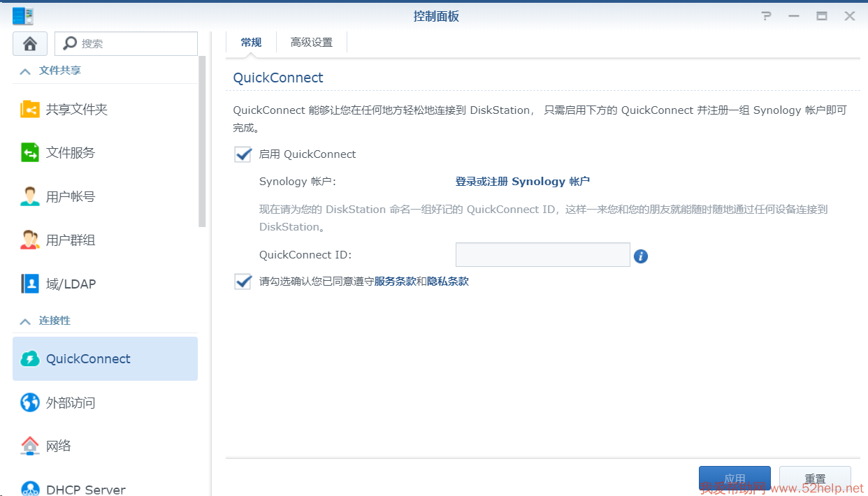Screen dimensions: 868x496
Task: Select the 常规 tab
Action: pos(251,43)
